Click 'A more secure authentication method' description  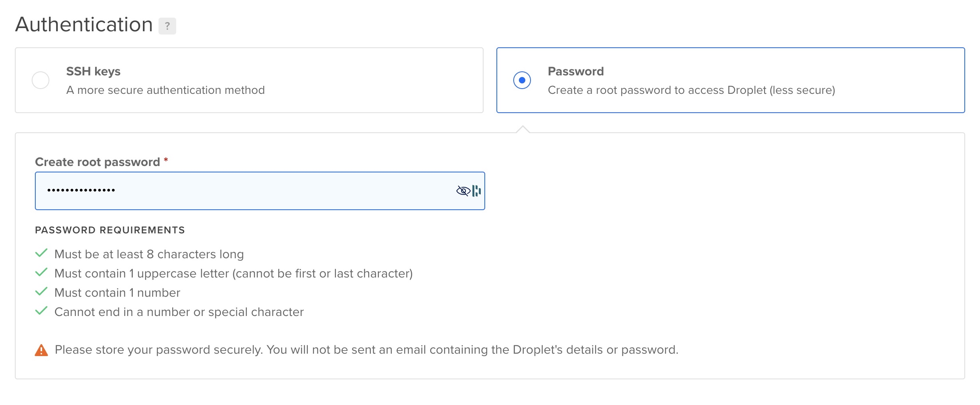(x=165, y=90)
